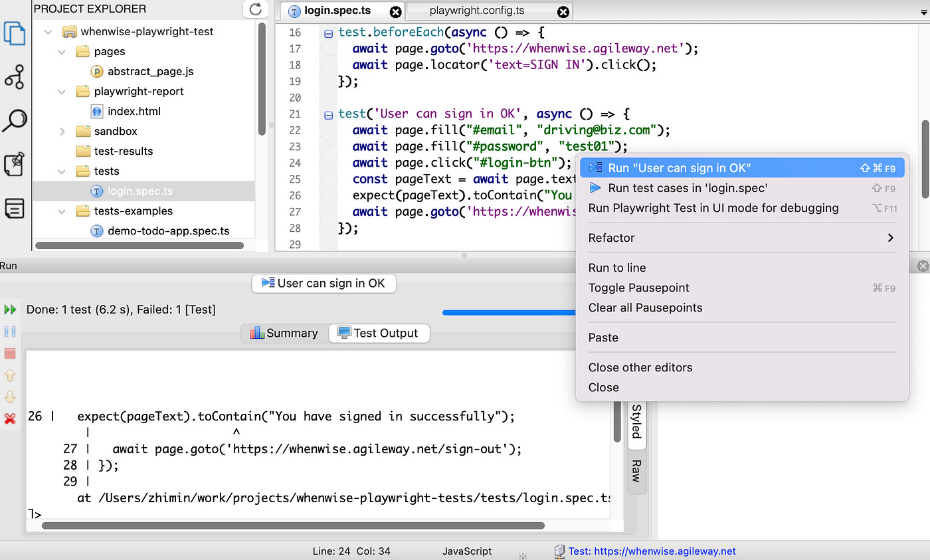Click the server icon beside Test URL
The height and width of the screenshot is (560, 930).
coord(559,551)
